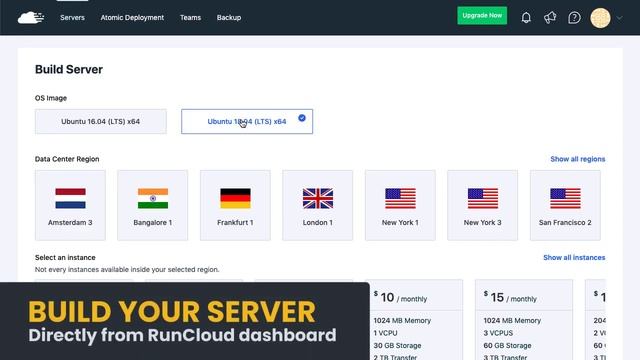Select Ubuntu 18.04 (LTS) x64 image
This screenshot has width=640, height=360.
tap(247, 121)
